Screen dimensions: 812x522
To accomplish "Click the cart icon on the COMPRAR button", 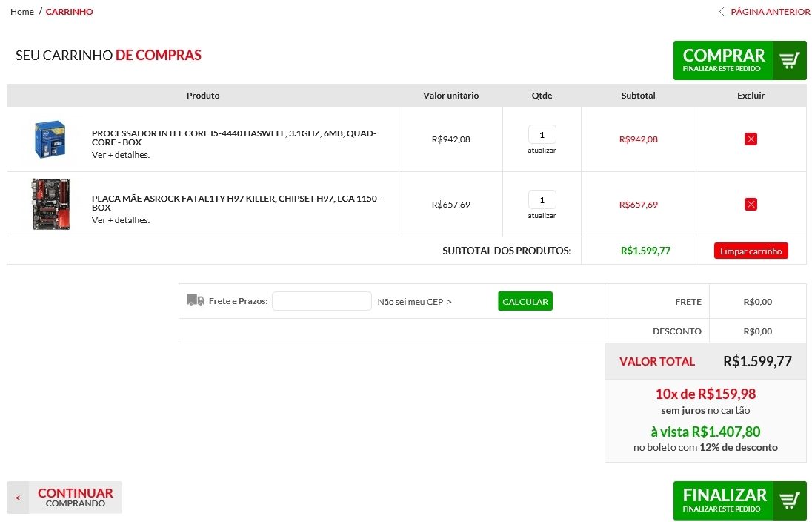I will 790,61.
